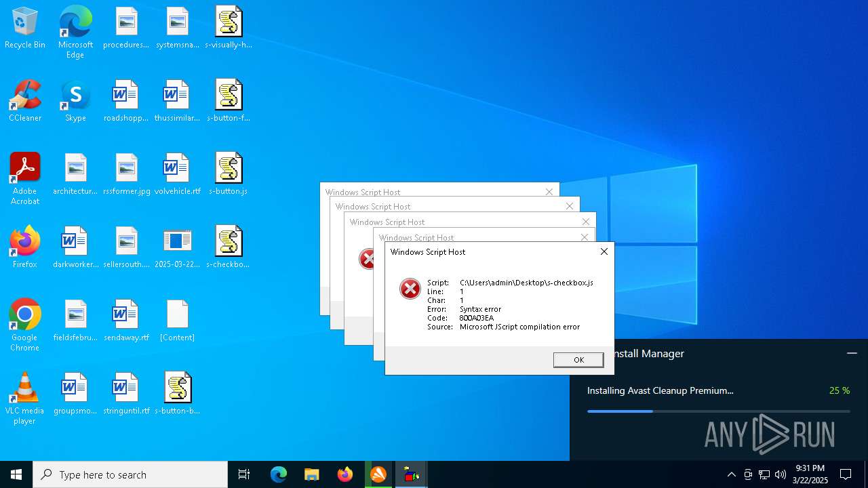Screen dimensions: 868x488
Task: Open the notification center icon
Action: 846,474
